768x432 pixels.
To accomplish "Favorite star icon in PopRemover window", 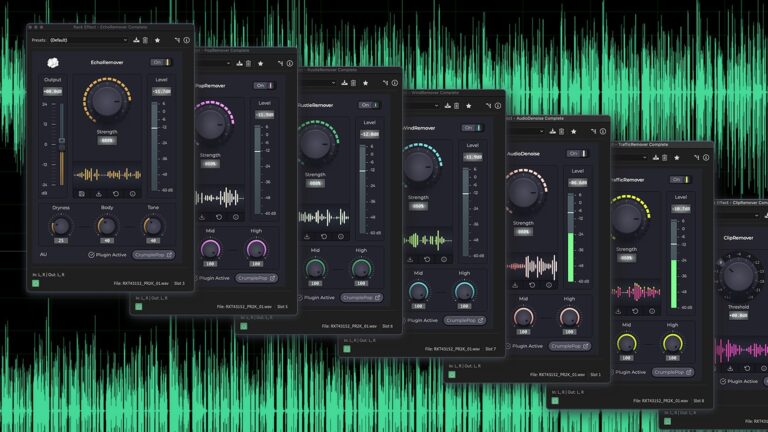I will (x=261, y=63).
